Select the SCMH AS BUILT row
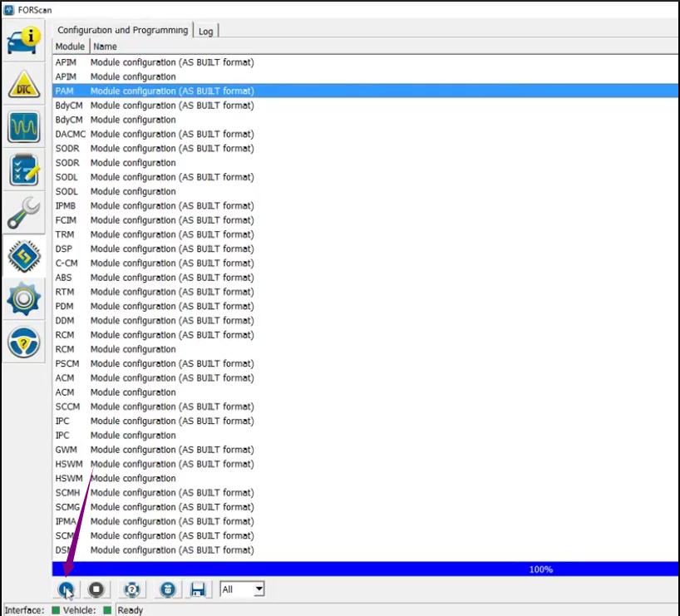This screenshot has height=616, width=680. point(366,492)
